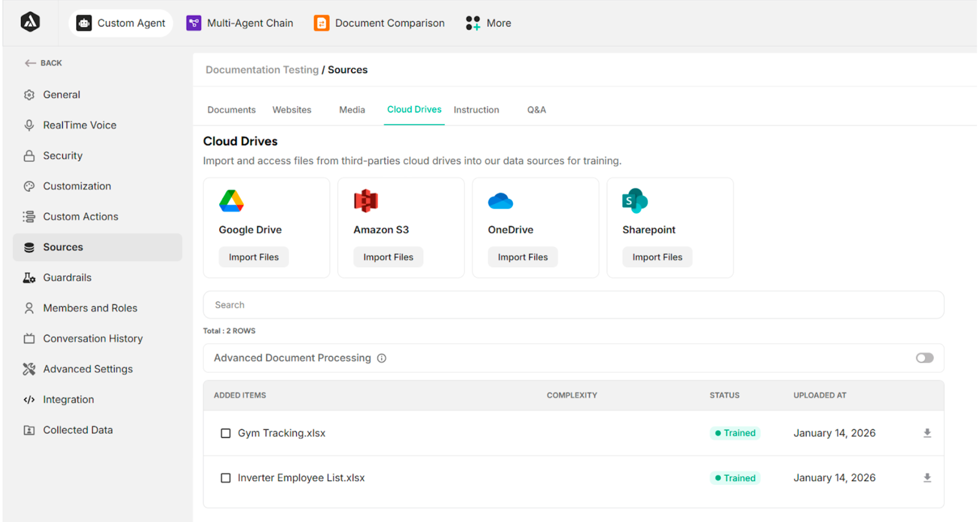Import files from Sharepoint

(x=657, y=257)
